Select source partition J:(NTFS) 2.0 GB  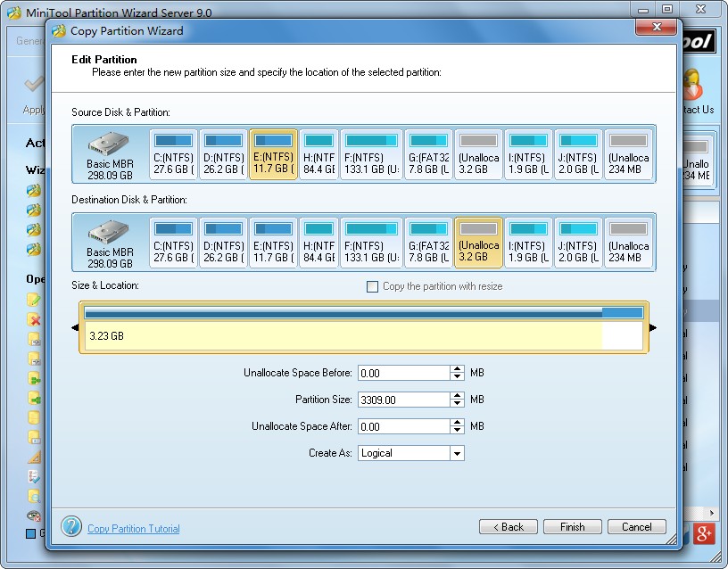coord(578,154)
